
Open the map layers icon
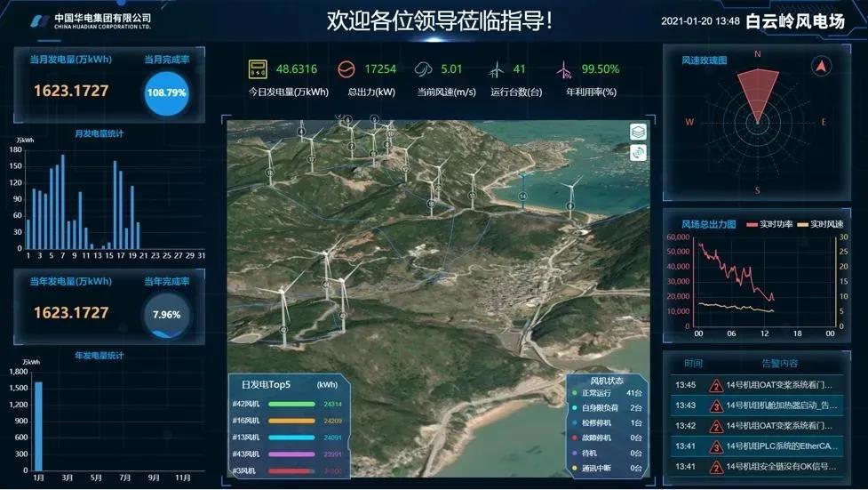638,132
